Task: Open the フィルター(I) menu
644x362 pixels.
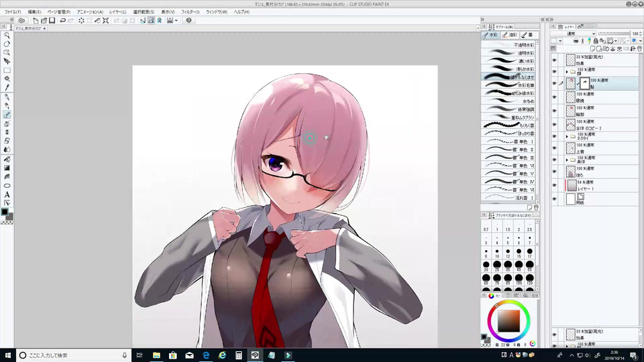Action: coord(190,12)
